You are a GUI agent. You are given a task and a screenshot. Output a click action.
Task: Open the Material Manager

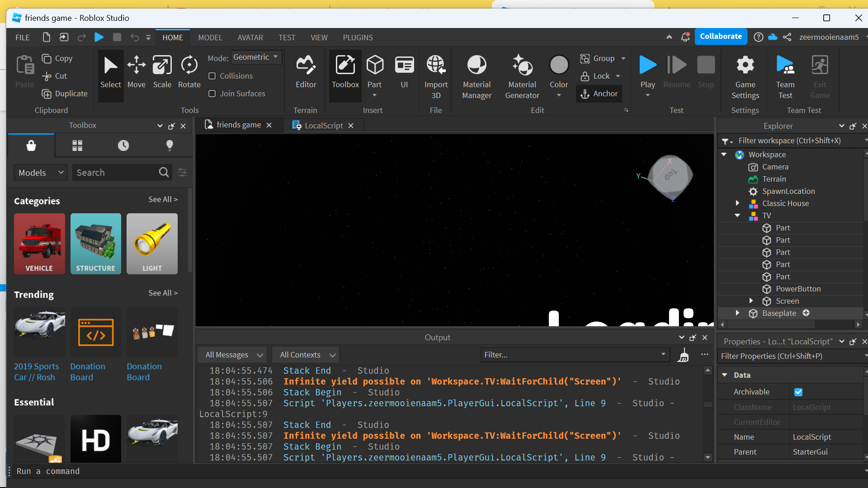click(477, 75)
